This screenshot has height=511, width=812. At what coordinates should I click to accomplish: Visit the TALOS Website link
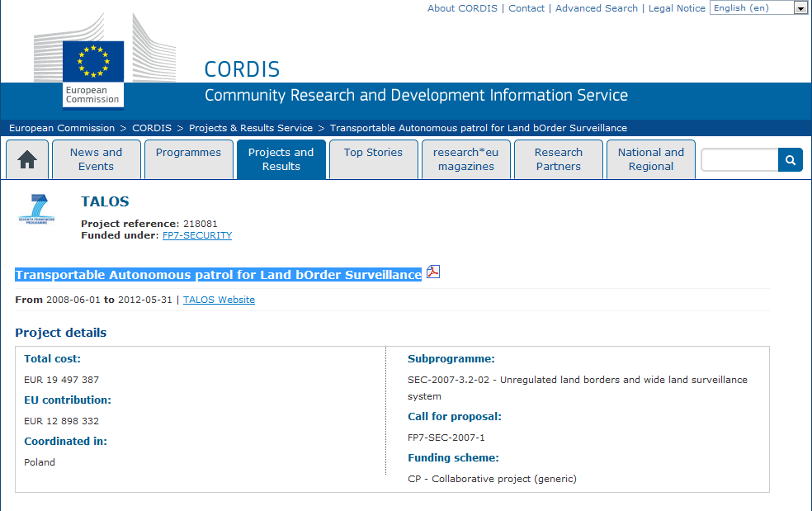(219, 300)
